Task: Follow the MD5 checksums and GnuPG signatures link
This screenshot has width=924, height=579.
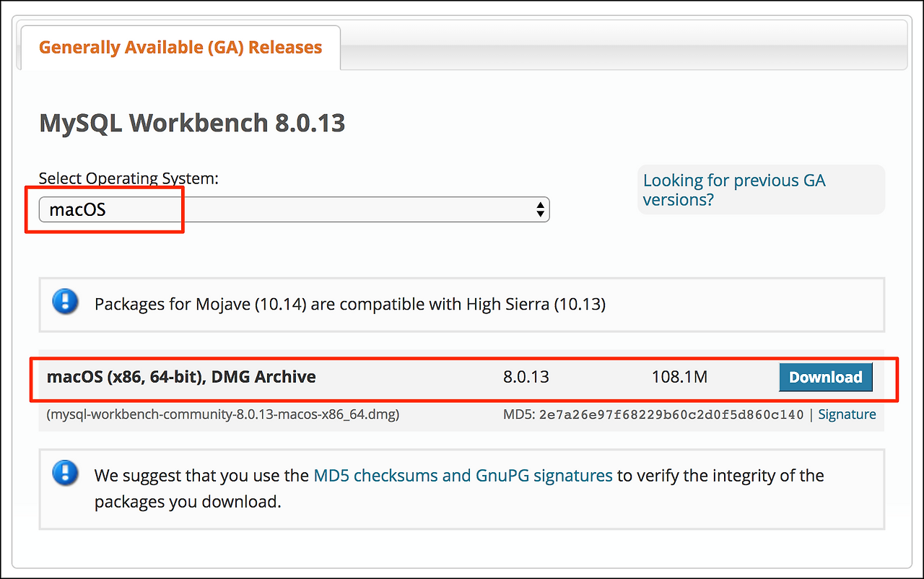Action: (463, 476)
